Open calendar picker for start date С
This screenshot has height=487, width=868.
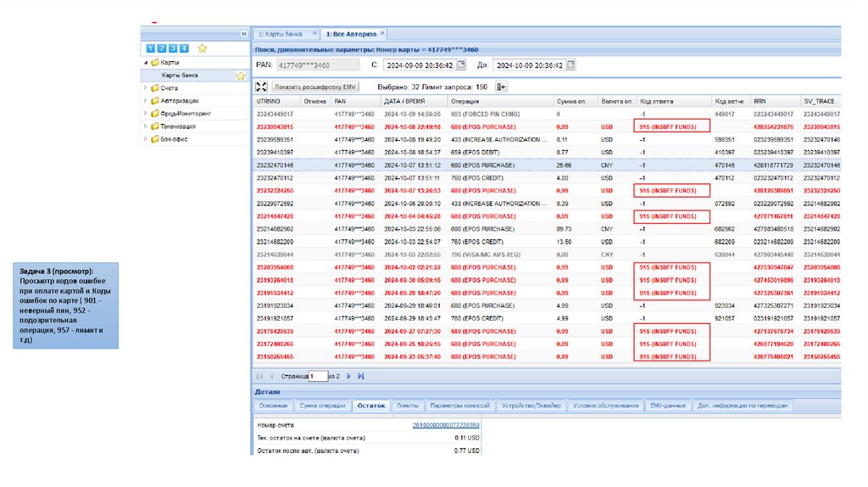(x=461, y=64)
